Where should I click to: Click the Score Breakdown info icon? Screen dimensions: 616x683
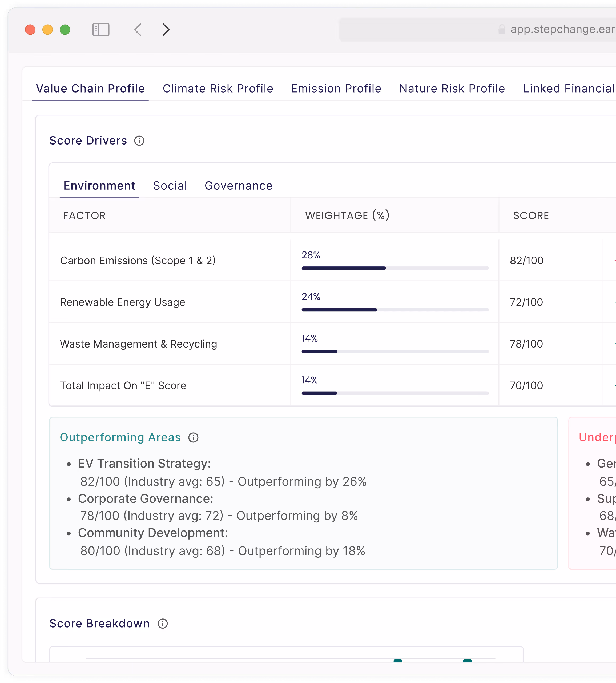[x=163, y=624]
